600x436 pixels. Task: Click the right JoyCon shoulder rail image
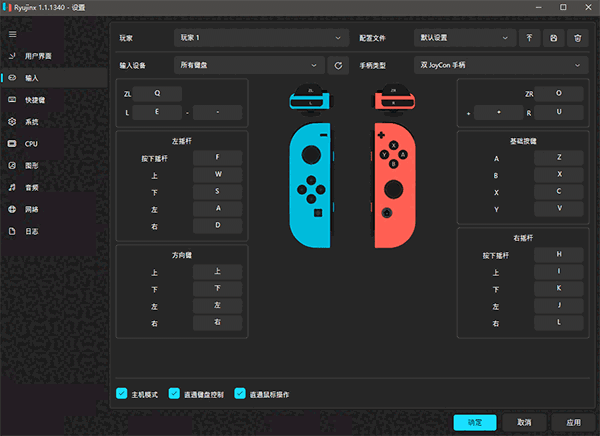pos(394,100)
